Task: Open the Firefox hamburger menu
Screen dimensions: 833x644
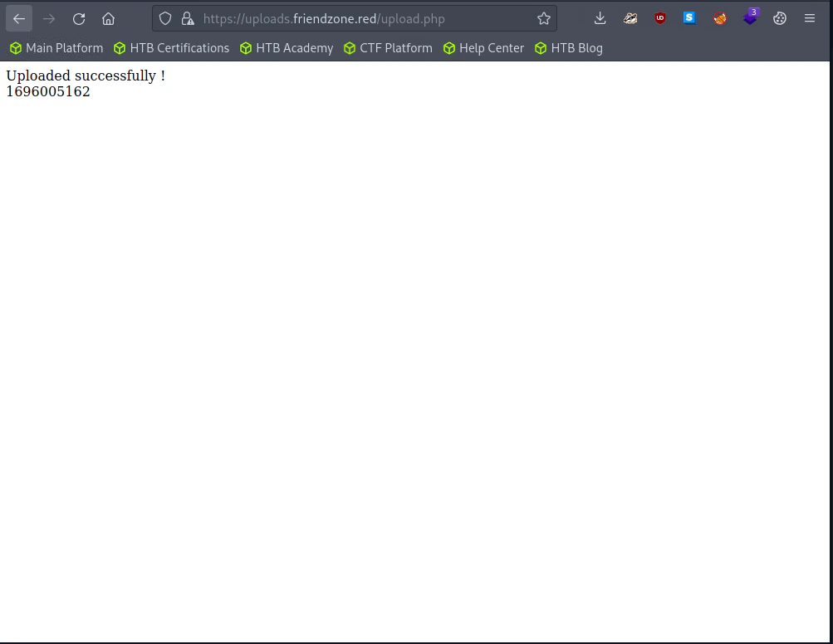Action: coord(809,18)
